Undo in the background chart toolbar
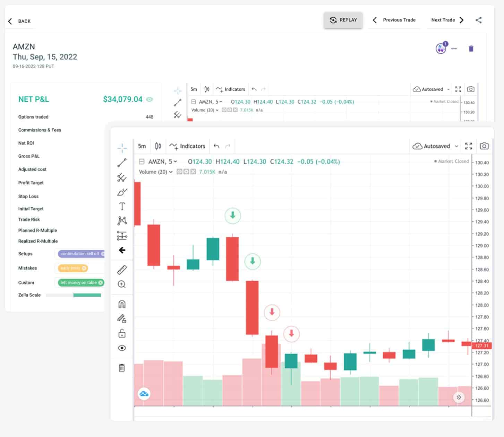The width and height of the screenshot is (504, 437). coord(254,89)
